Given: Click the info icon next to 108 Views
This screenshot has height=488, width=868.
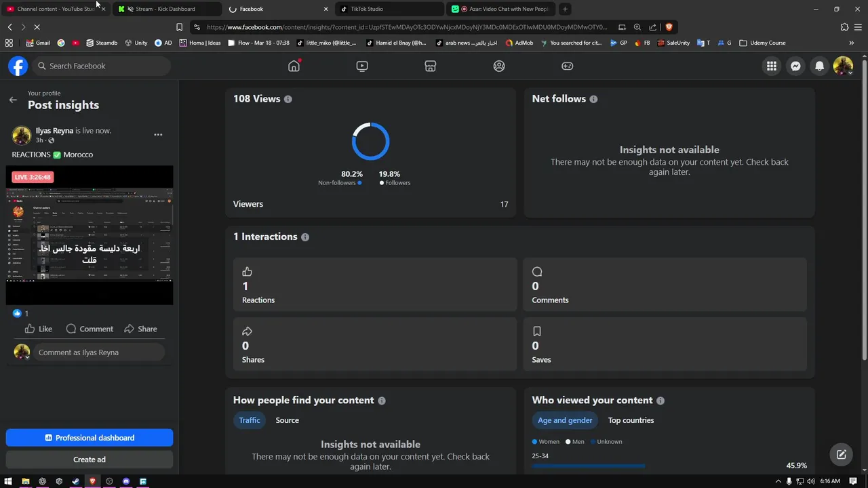Looking at the screenshot, I should pos(288,99).
